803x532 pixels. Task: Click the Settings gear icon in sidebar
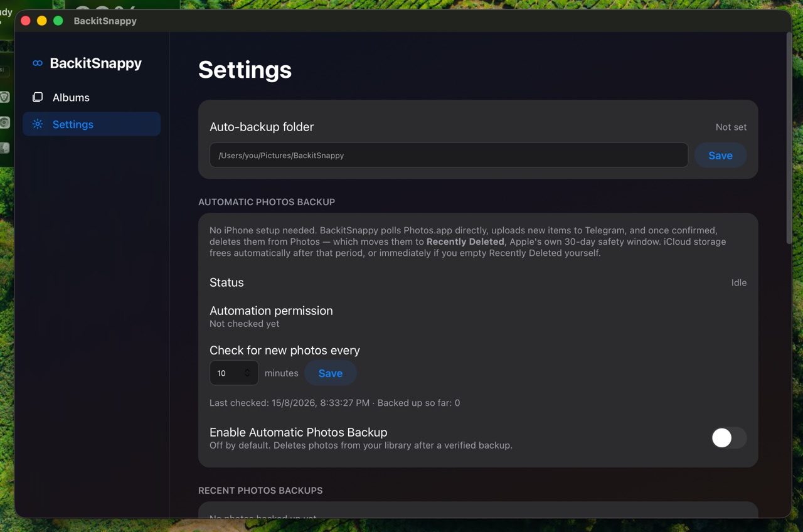(x=38, y=124)
